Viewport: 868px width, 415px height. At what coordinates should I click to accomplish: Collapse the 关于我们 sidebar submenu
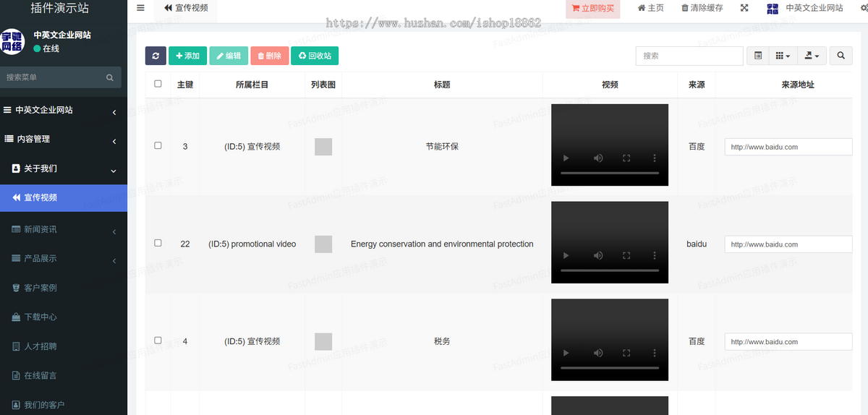pos(64,168)
